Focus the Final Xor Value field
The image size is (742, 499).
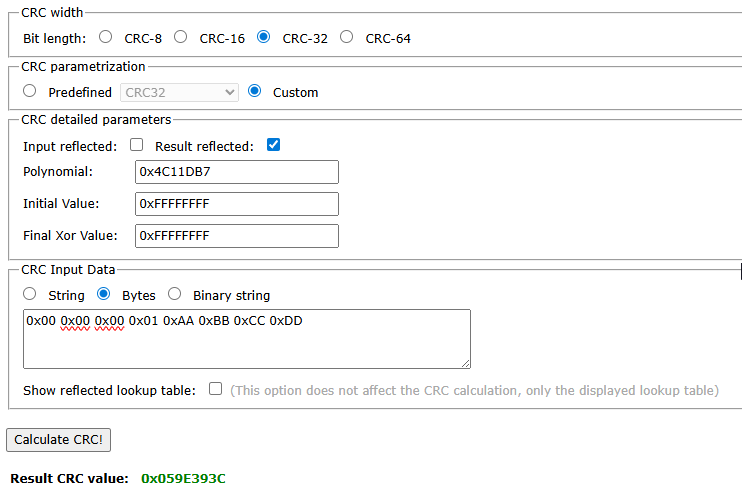click(236, 236)
